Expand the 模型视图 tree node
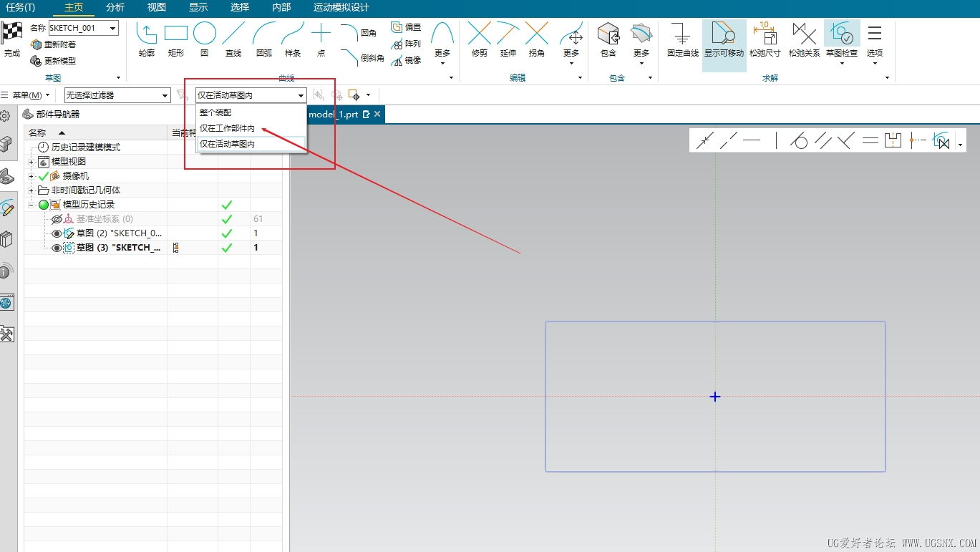 [x=31, y=162]
